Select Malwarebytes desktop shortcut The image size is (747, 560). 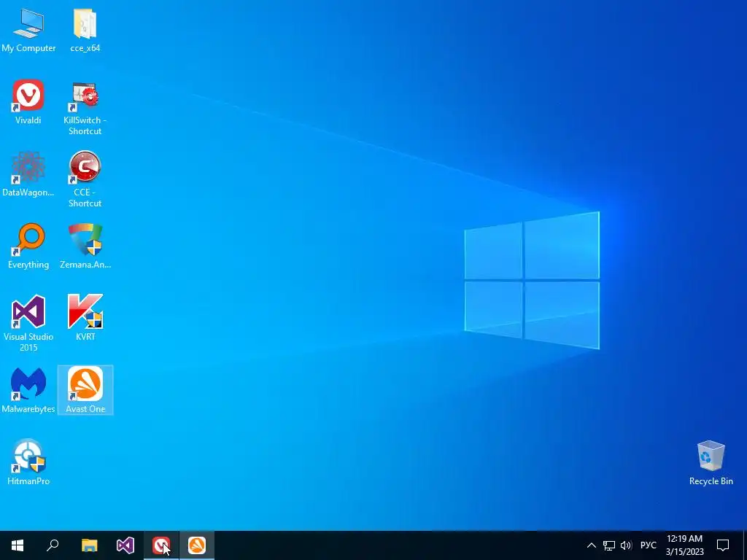click(x=28, y=391)
